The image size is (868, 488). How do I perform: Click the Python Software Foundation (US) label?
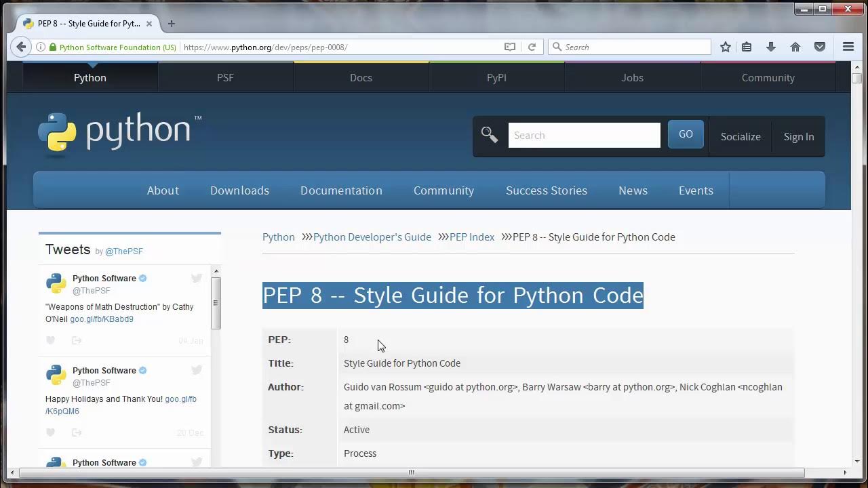click(x=118, y=47)
